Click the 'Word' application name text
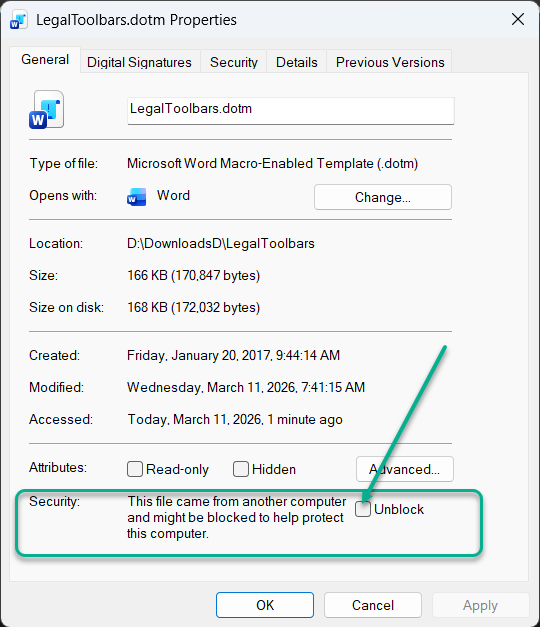Viewport: 540px width, 627px height. point(173,196)
